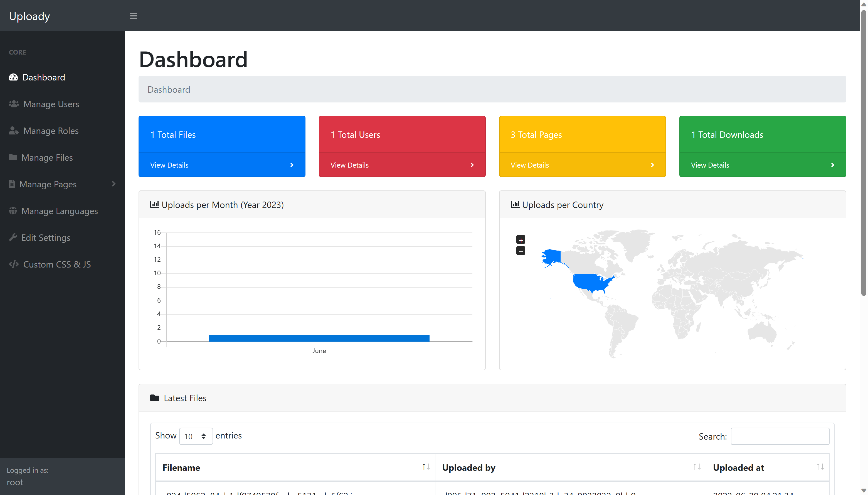Click the map zoom in plus icon
This screenshot has height=495, width=868.
tap(521, 240)
